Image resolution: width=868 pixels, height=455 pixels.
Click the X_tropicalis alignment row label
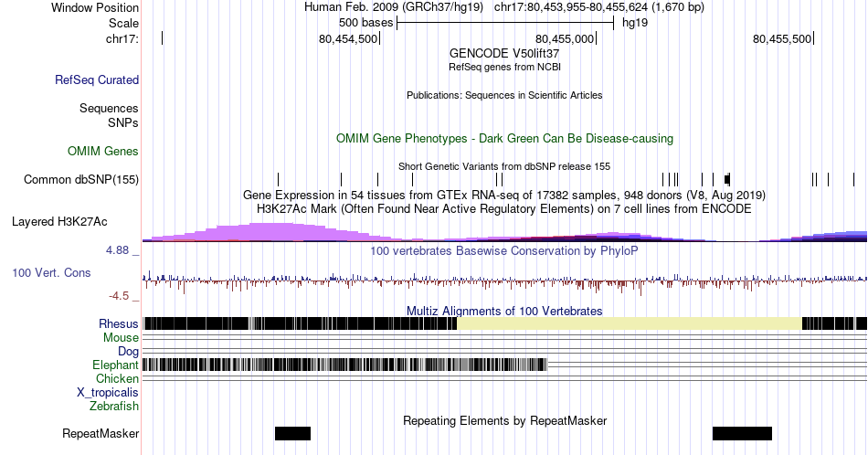[x=108, y=393]
